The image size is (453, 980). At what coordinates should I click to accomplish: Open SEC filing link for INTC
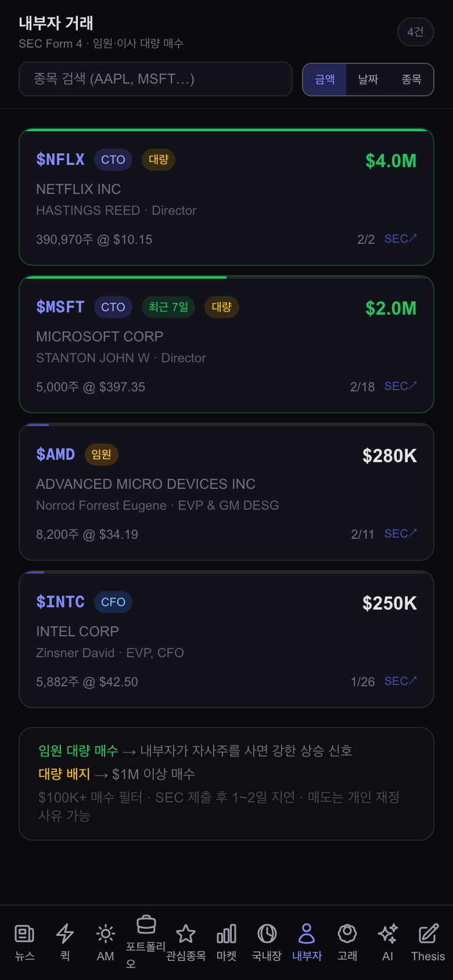[x=401, y=681]
